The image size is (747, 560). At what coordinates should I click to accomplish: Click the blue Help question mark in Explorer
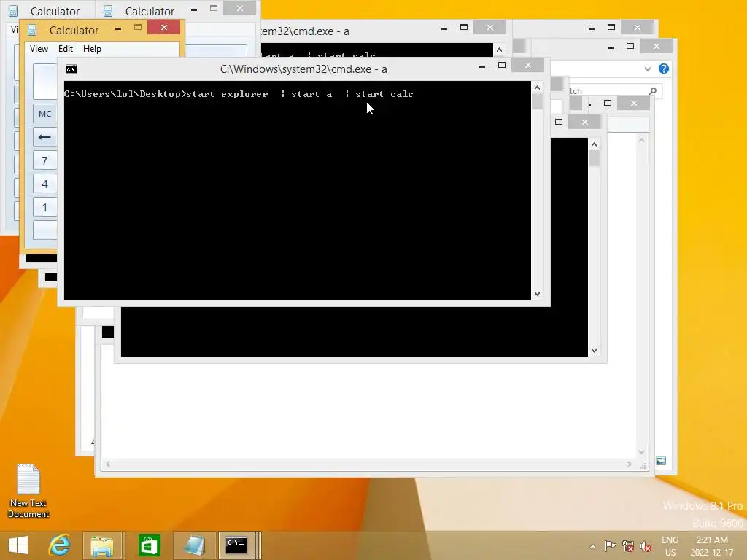point(664,69)
